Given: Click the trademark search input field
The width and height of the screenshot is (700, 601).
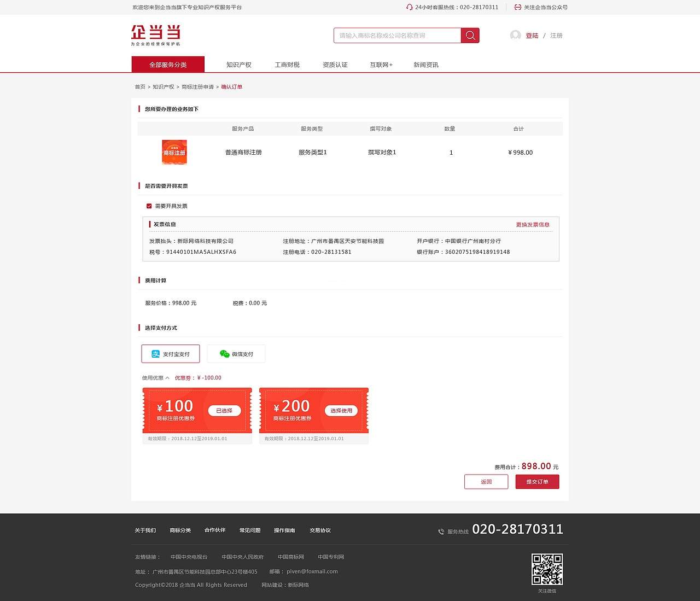Looking at the screenshot, I should tap(398, 36).
